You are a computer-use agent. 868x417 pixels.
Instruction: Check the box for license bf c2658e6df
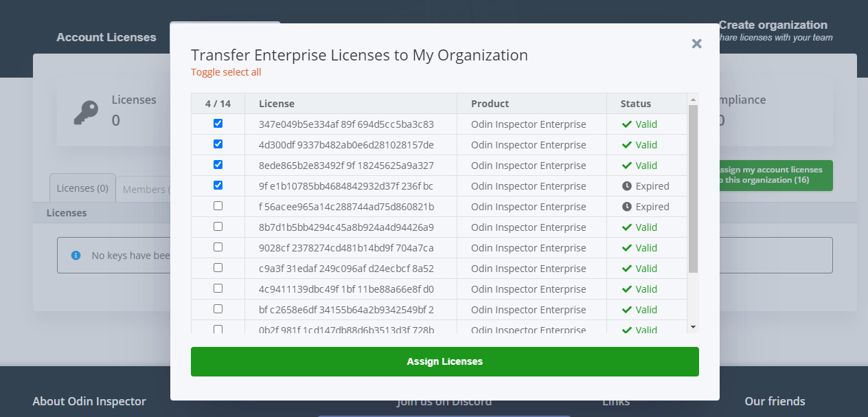pos(218,309)
